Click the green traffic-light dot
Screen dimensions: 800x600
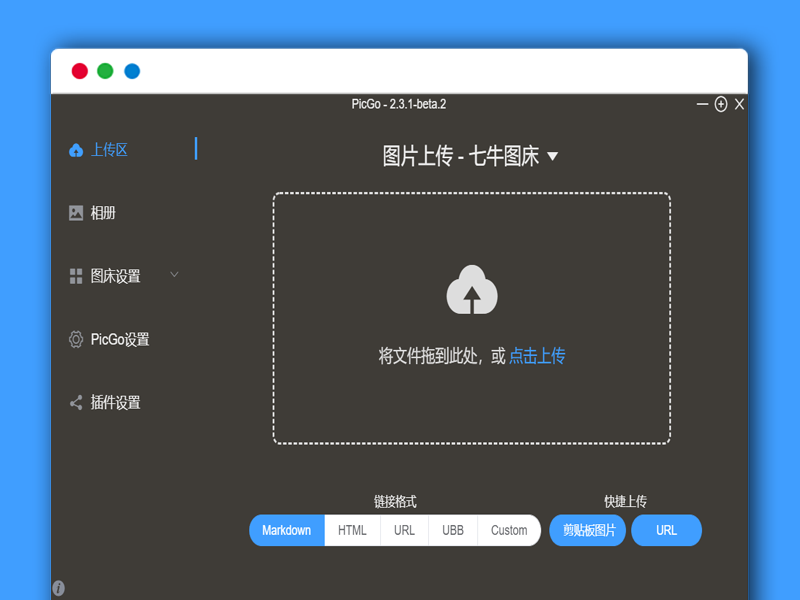[105, 71]
